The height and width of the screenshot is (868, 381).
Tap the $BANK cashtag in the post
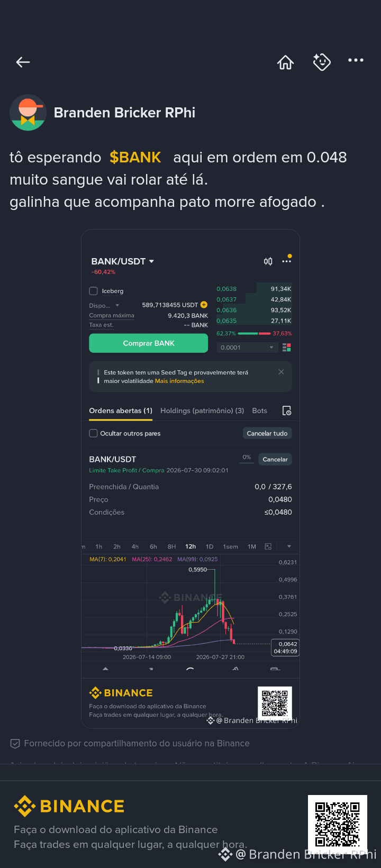[x=135, y=157]
